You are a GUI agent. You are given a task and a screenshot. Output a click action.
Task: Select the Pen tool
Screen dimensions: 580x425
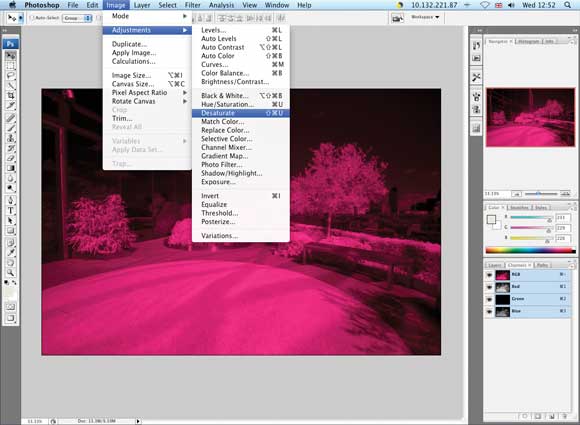11,200
